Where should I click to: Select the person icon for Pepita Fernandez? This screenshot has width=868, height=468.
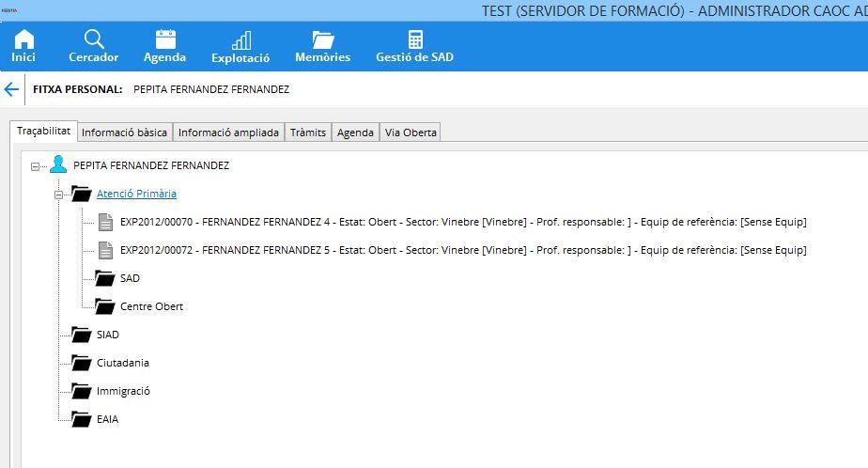[x=58, y=165]
